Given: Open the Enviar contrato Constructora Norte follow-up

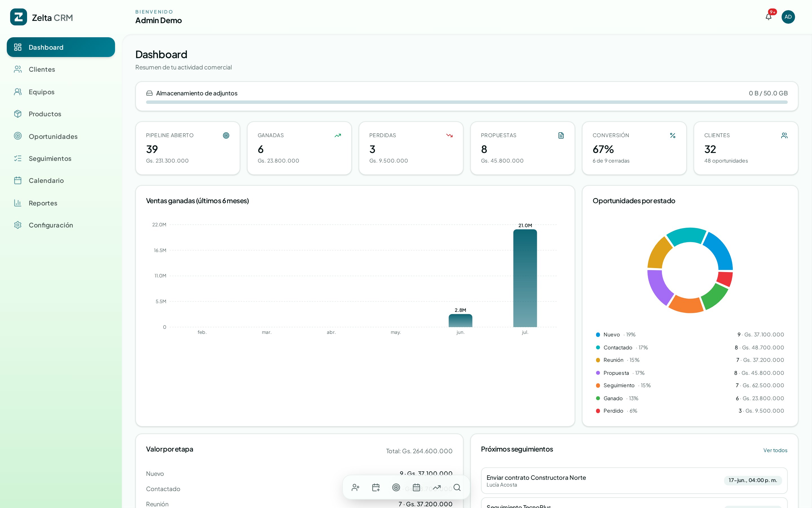Looking at the screenshot, I should point(634,480).
